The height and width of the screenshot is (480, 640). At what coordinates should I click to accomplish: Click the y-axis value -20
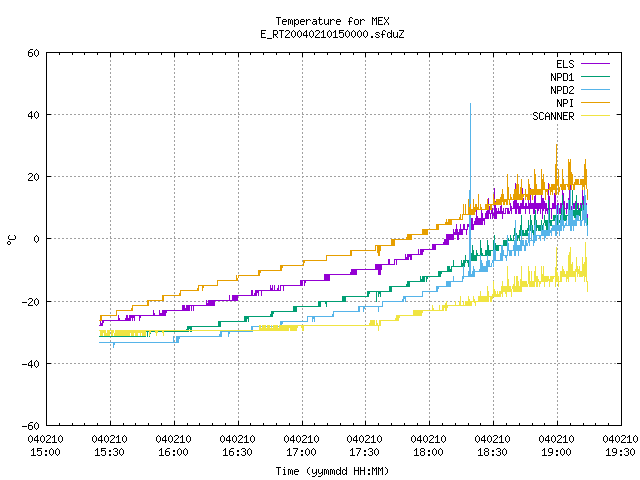coord(31,302)
